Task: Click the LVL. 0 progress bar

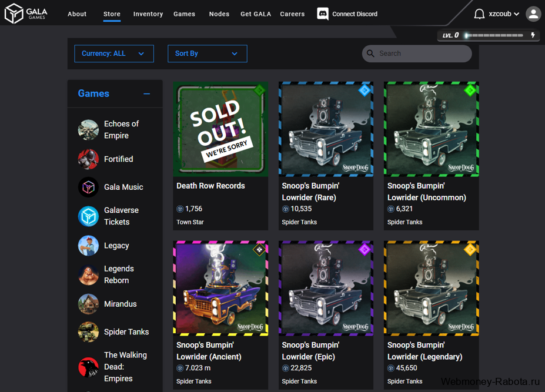Action: [494, 35]
